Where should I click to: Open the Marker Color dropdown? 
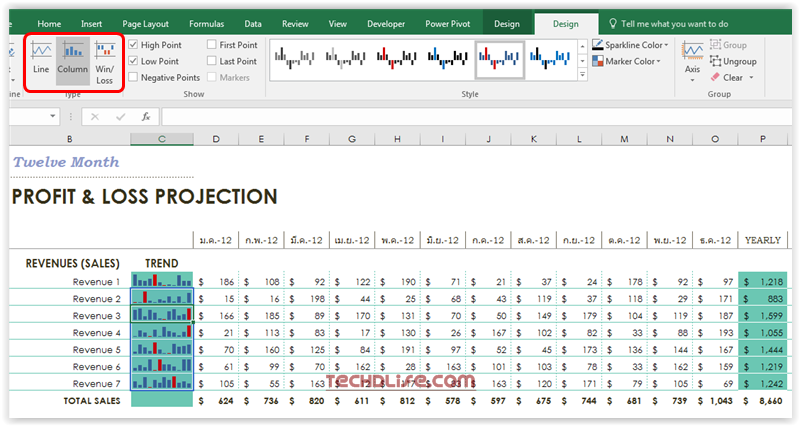tap(627, 61)
